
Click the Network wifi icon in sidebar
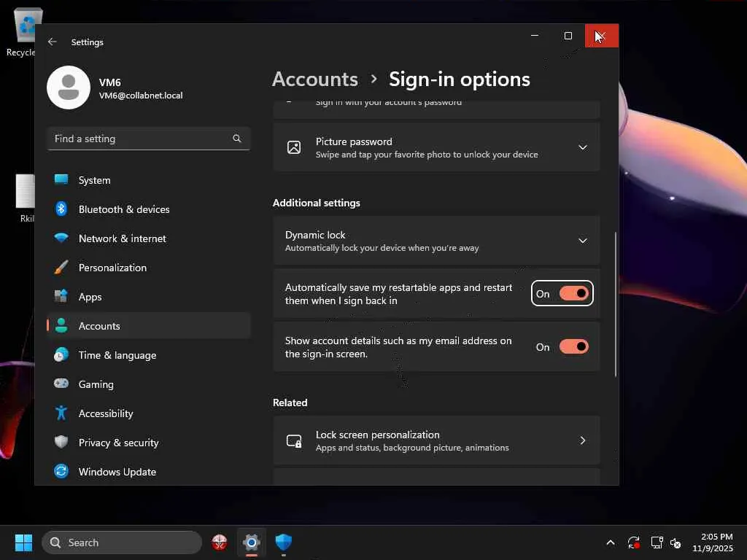click(x=61, y=238)
